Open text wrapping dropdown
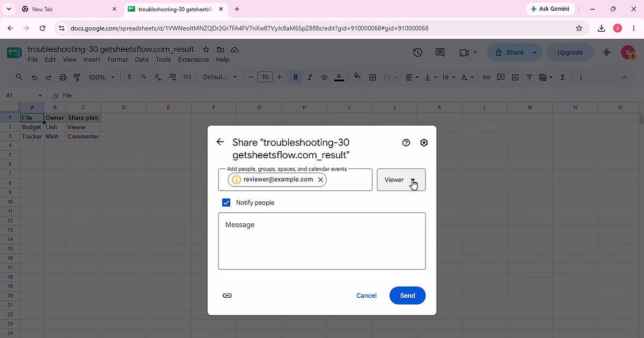Screen dimensions: 644x338 (x=449, y=77)
